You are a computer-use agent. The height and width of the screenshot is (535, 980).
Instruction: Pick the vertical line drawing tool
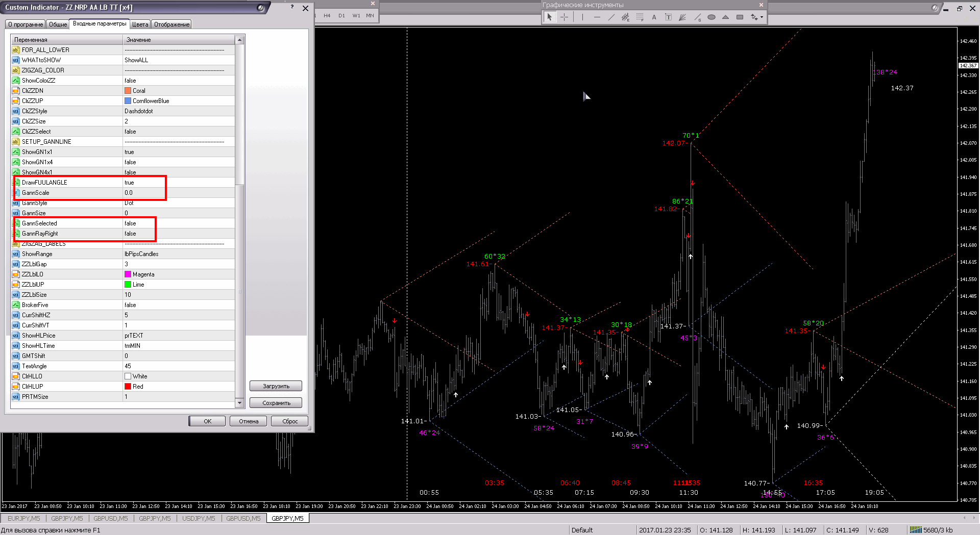[582, 17]
